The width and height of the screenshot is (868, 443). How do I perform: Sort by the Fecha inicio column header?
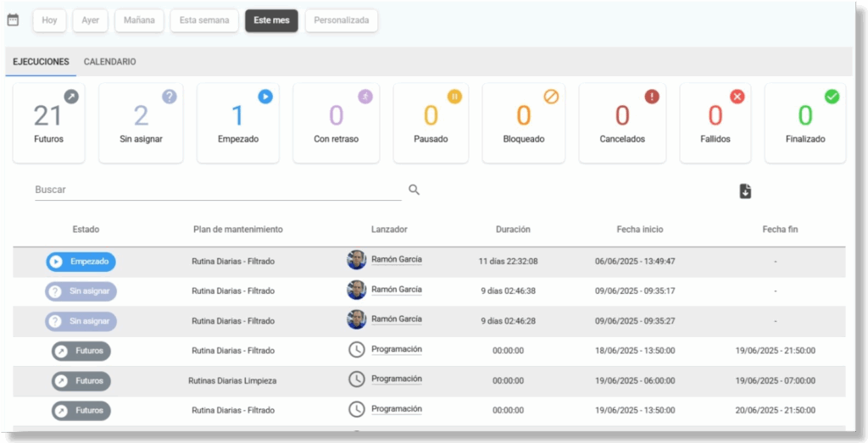(x=640, y=229)
